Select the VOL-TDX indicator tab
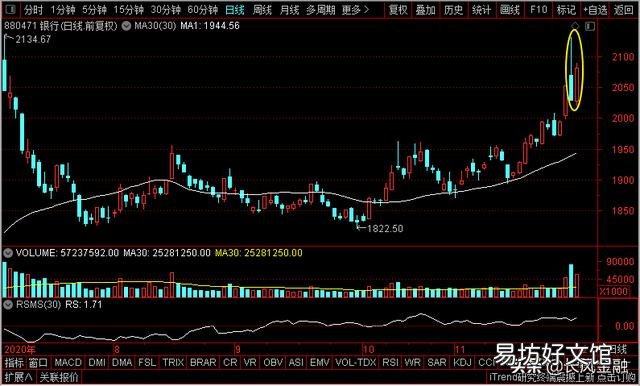640x386 pixels. click(355, 362)
